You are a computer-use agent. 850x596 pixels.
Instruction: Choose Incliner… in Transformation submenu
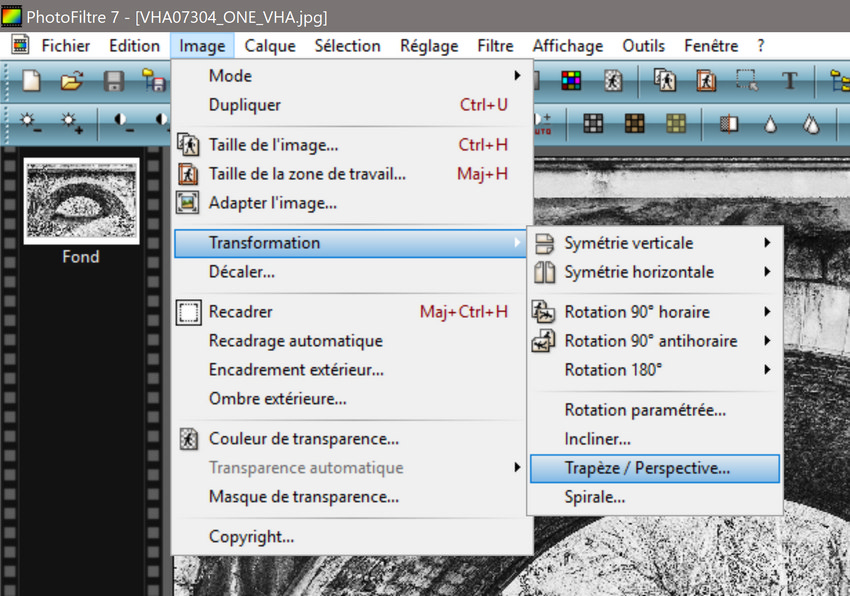click(x=655, y=439)
